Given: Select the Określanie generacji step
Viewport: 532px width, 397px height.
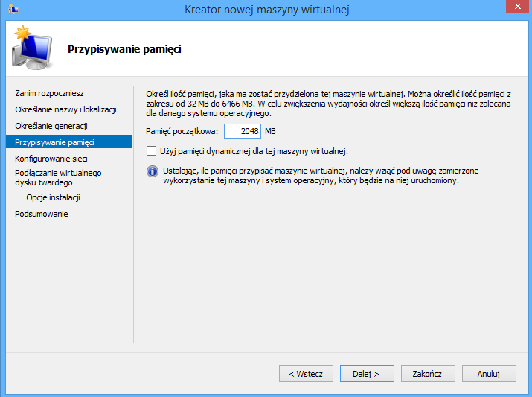Looking at the screenshot, I should tap(51, 126).
